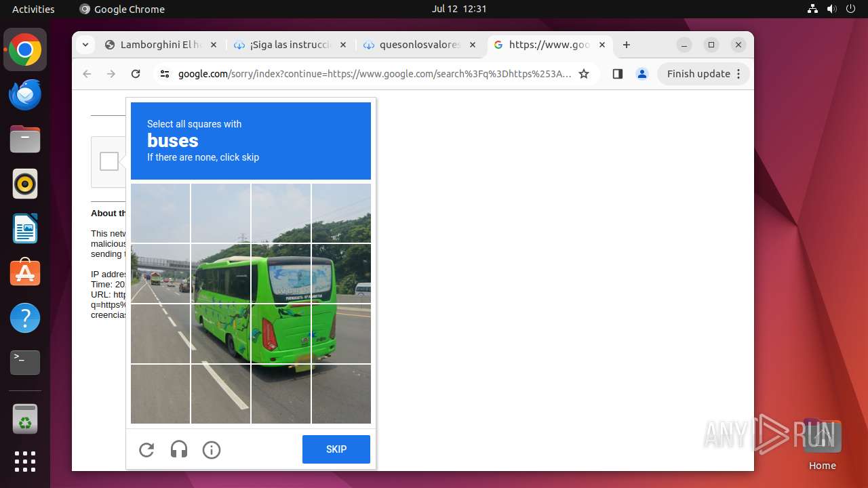Open Help from the dock

coord(25,318)
